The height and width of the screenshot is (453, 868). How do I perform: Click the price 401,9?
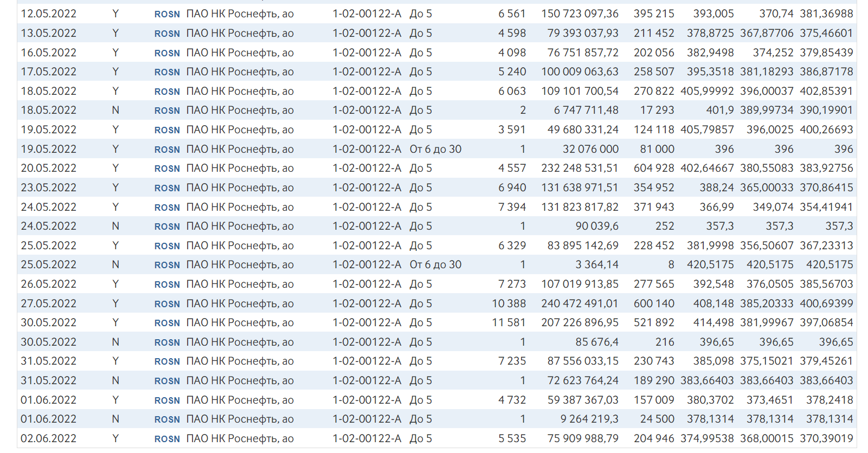click(x=720, y=110)
